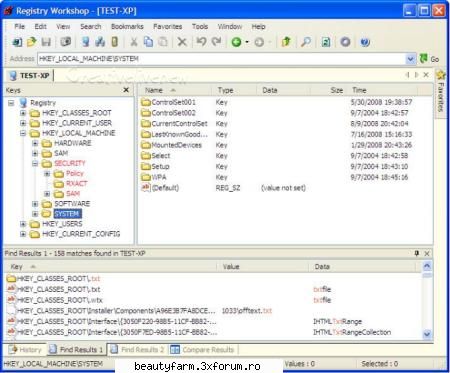Select ControlSet001 in the values list
Image resolution: width=450 pixels, height=373 pixels.
[173, 102]
